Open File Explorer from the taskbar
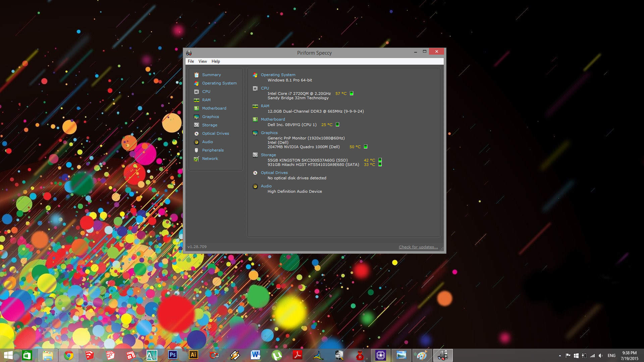 (48, 355)
